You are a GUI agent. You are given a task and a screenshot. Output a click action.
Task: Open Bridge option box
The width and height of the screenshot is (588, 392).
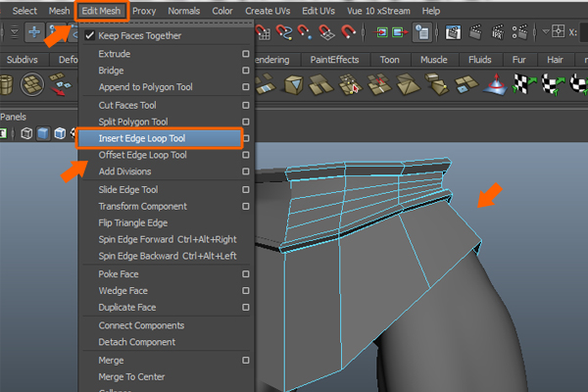pos(246,71)
